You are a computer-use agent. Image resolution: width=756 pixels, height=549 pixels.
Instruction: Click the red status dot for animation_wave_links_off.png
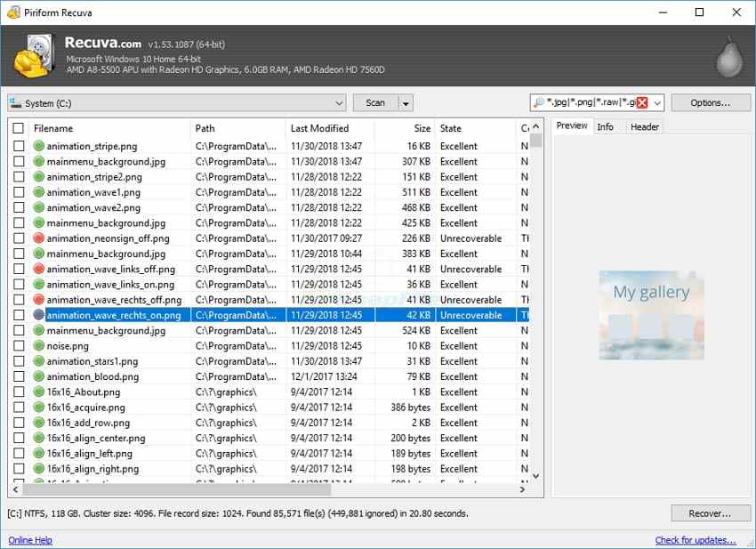coord(38,269)
